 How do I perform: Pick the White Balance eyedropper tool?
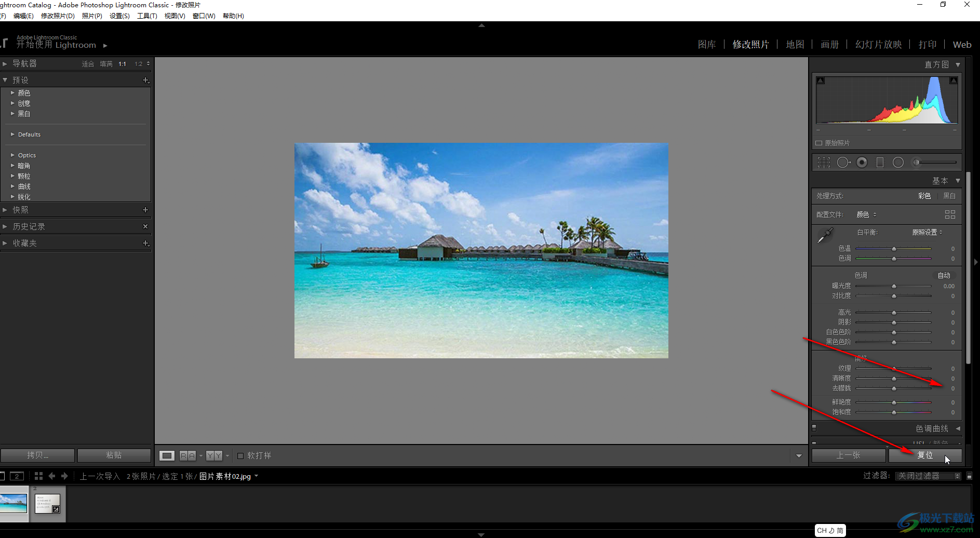coord(825,236)
